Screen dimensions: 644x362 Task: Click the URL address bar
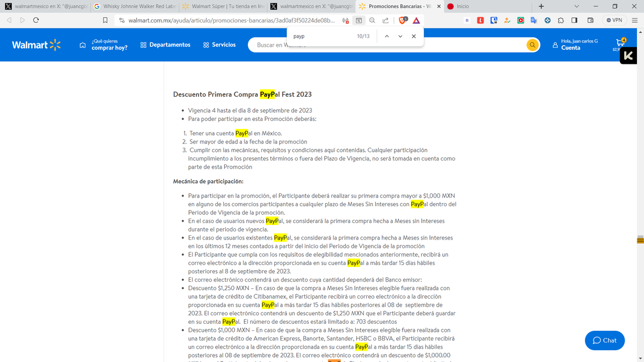coord(232,20)
